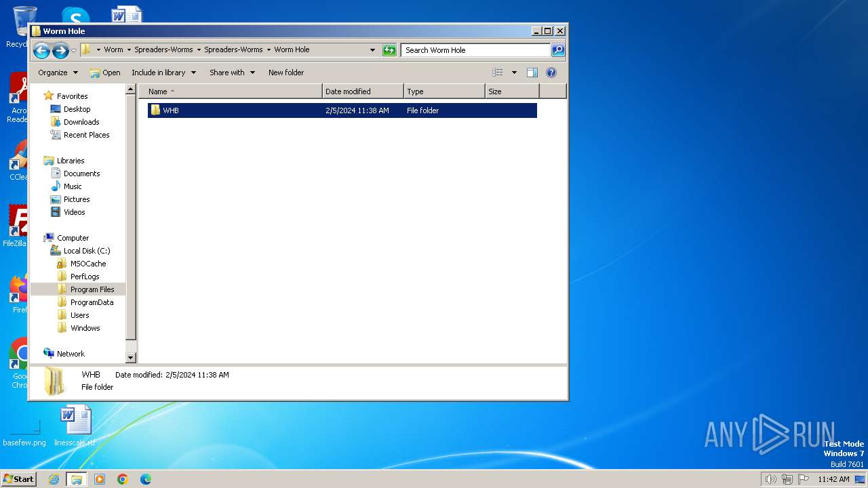Sort by Name column header
868x488 pixels.
pyautogui.click(x=231, y=91)
